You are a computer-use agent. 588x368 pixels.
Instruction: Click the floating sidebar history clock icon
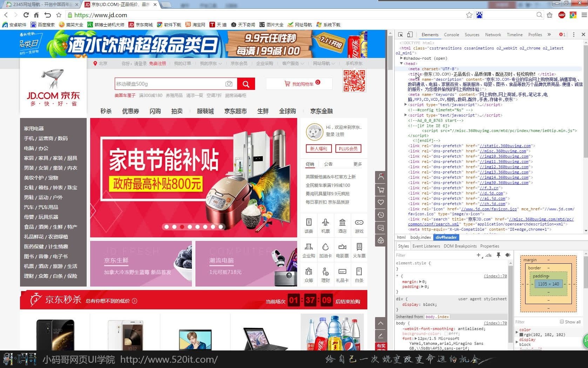click(x=381, y=215)
